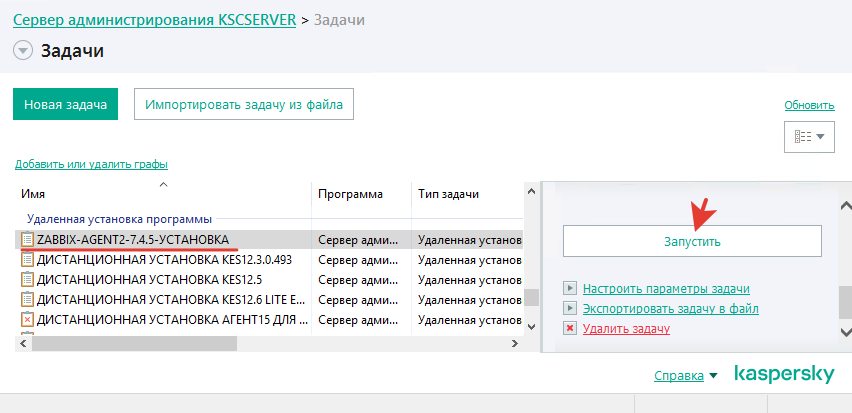Sort the task list by Имя column

click(x=160, y=193)
